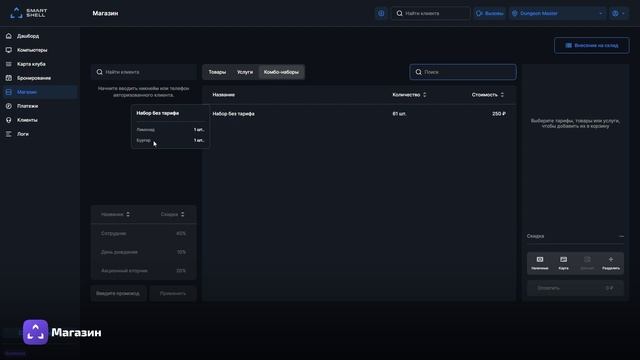This screenshot has height=360, width=640.
Task: Collapse the Скидка section in cart
Action: point(621,236)
